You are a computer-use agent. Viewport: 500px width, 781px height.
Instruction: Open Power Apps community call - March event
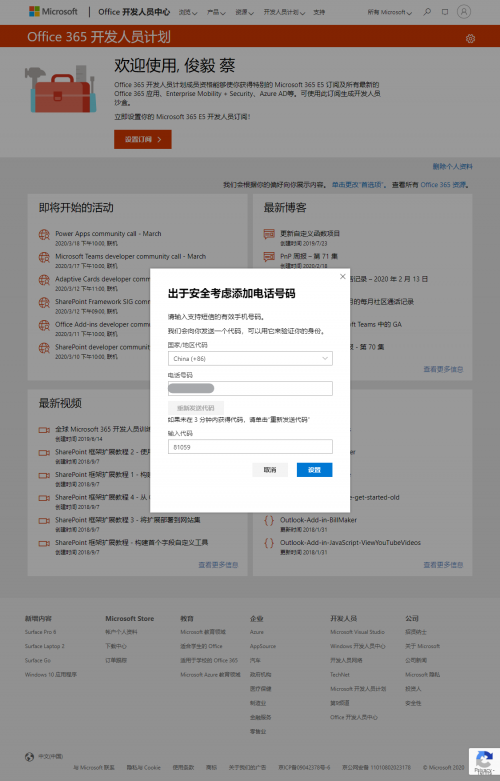point(108,234)
